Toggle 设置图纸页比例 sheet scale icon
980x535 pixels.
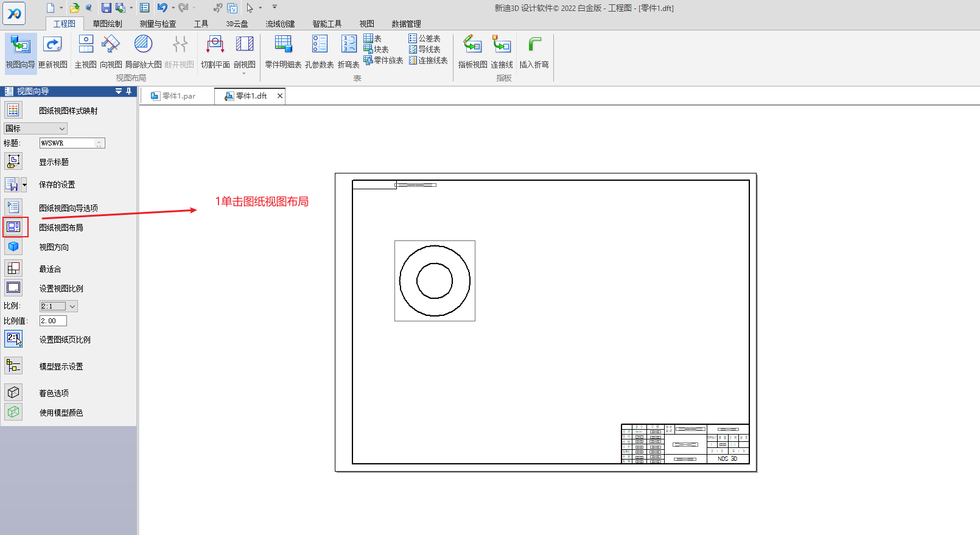(x=13, y=339)
